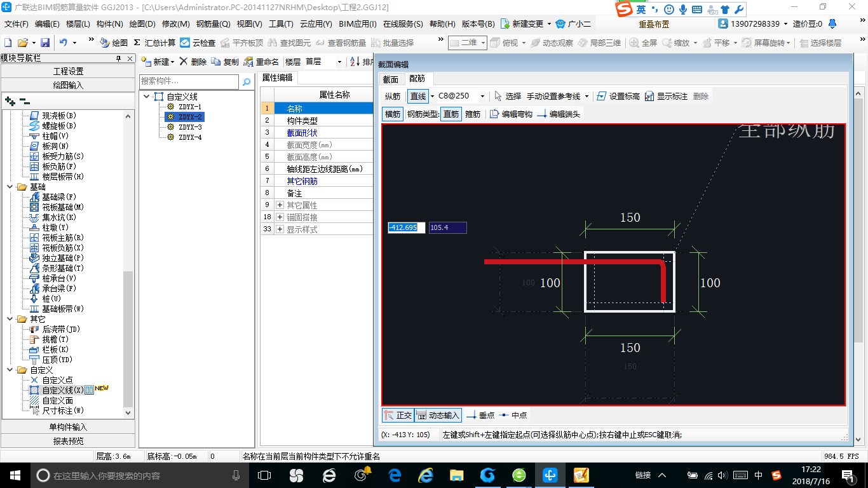Expand 显示样式 property row
This screenshot has width=868, height=488.
click(280, 229)
